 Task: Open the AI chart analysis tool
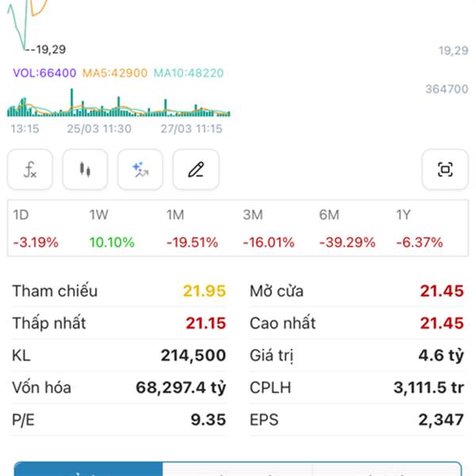[140, 169]
